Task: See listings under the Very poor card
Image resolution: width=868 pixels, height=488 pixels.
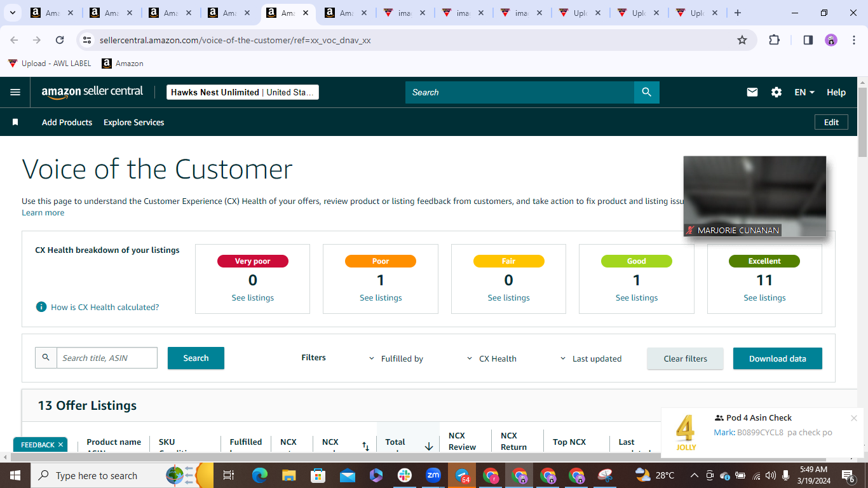Action: click(x=253, y=297)
